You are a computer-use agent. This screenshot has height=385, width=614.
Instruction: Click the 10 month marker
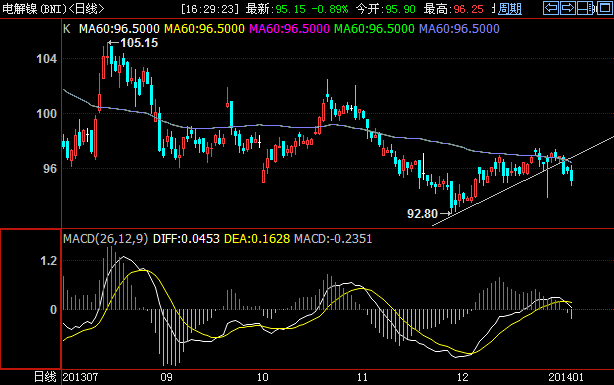262,377
